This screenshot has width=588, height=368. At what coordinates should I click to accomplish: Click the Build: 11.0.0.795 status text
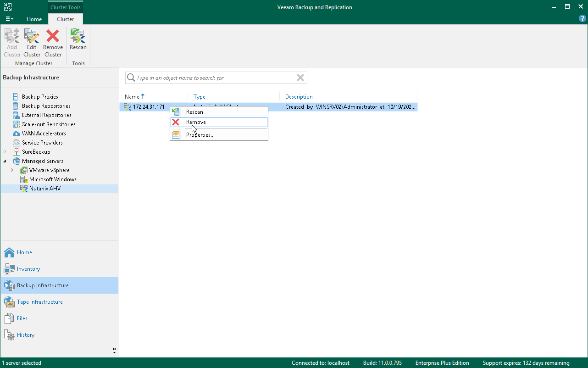tap(382, 363)
